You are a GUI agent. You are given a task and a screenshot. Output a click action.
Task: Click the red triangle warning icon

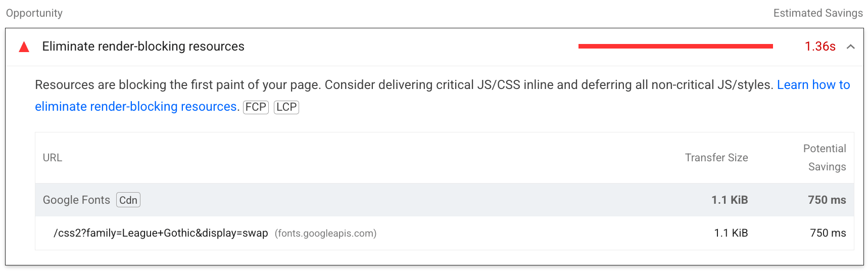(24, 47)
